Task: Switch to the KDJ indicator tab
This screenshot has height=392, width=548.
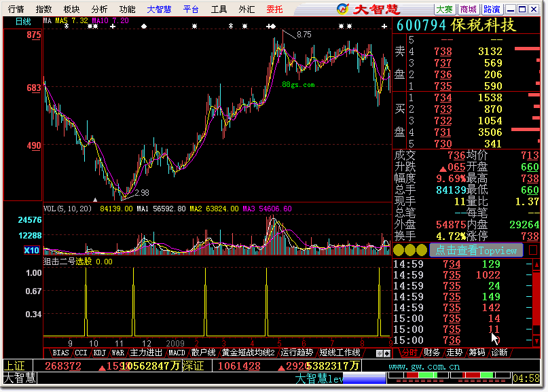Action: click(100, 353)
